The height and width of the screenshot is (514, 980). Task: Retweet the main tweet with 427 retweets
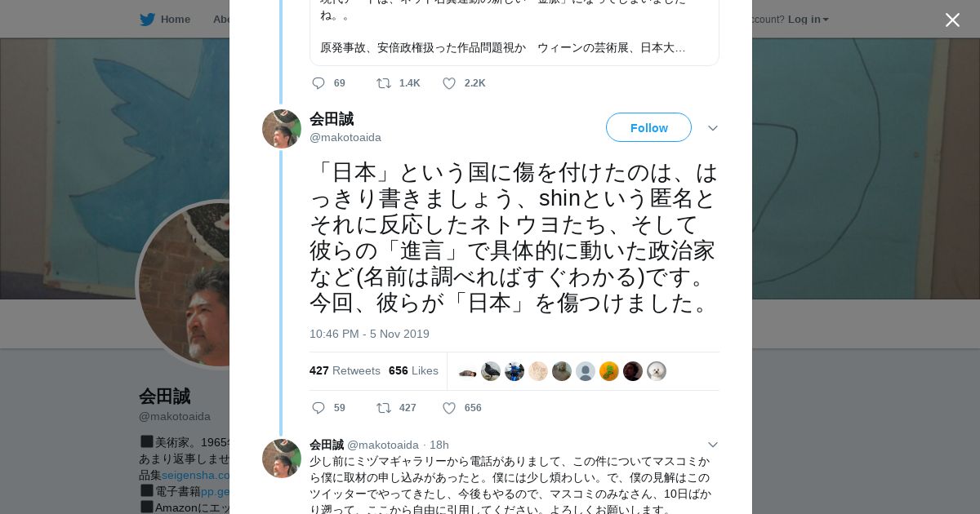[x=384, y=408]
